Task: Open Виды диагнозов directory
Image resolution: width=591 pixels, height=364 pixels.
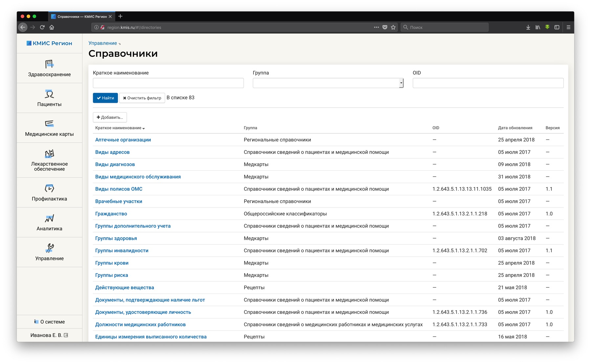Action: point(115,164)
